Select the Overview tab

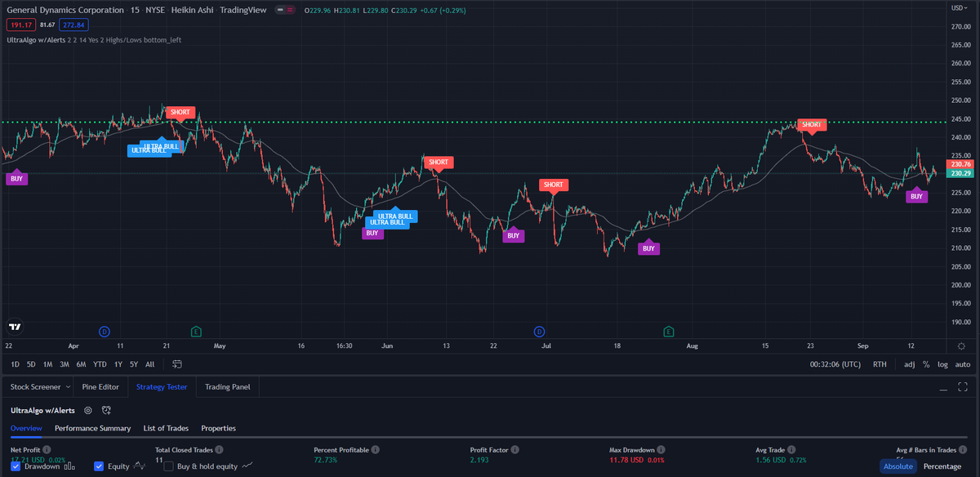[x=26, y=428]
